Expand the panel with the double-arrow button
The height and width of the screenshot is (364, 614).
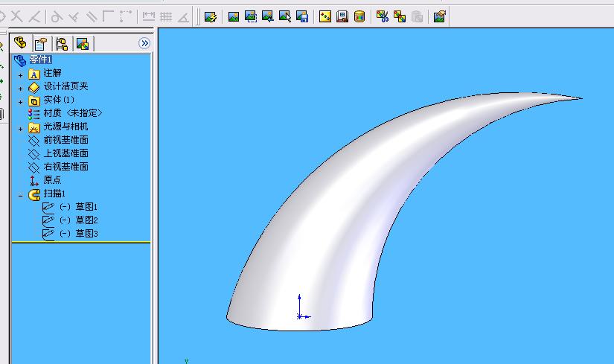tap(144, 43)
